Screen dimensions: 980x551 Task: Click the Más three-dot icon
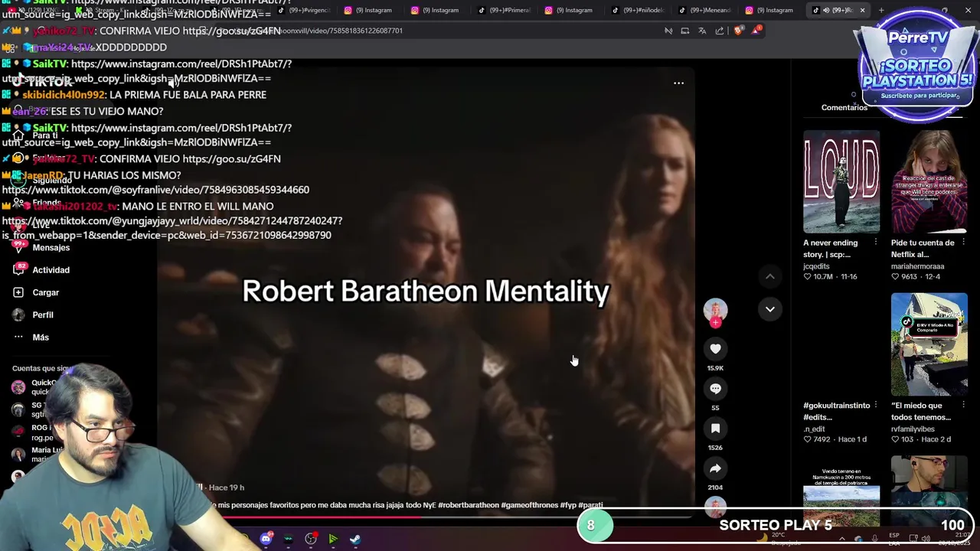tap(18, 337)
